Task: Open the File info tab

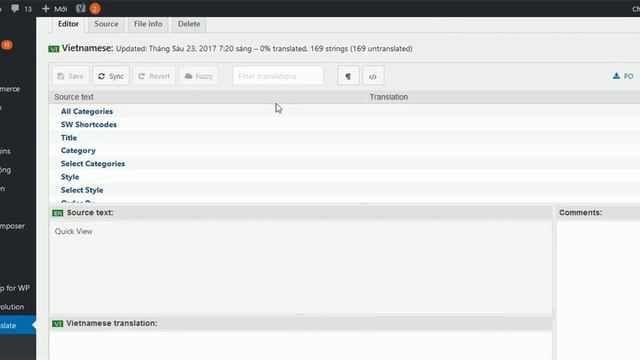Action: [x=148, y=24]
